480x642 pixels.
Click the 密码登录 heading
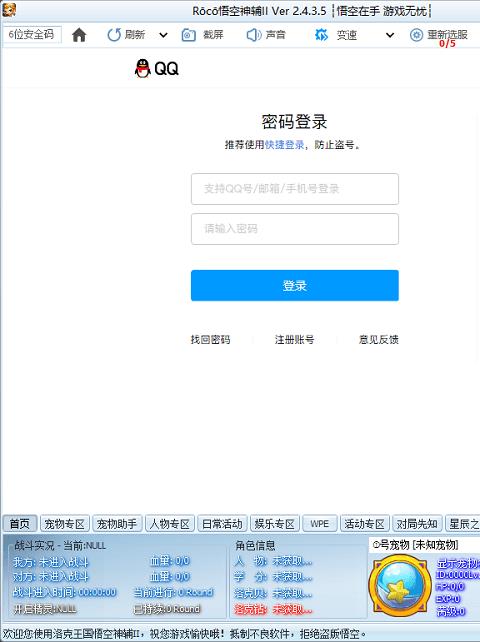pyautogui.click(x=294, y=122)
